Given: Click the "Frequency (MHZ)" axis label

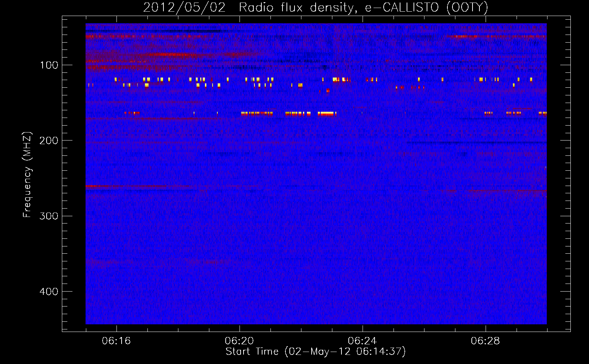Looking at the screenshot, I should (x=27, y=175).
